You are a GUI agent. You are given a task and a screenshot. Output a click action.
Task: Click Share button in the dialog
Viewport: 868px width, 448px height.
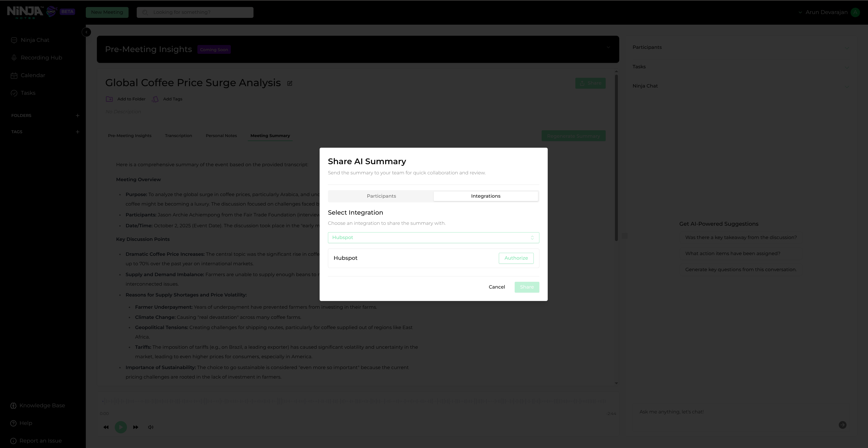tap(527, 287)
